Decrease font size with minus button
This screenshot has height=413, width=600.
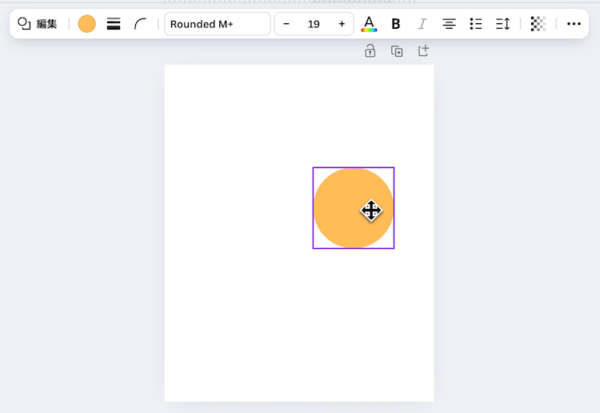coord(286,24)
